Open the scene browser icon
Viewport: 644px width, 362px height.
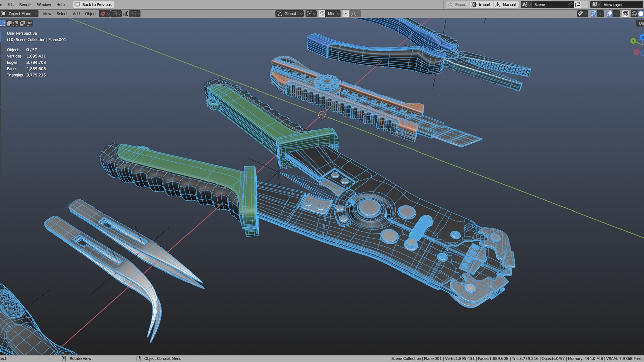point(526,4)
